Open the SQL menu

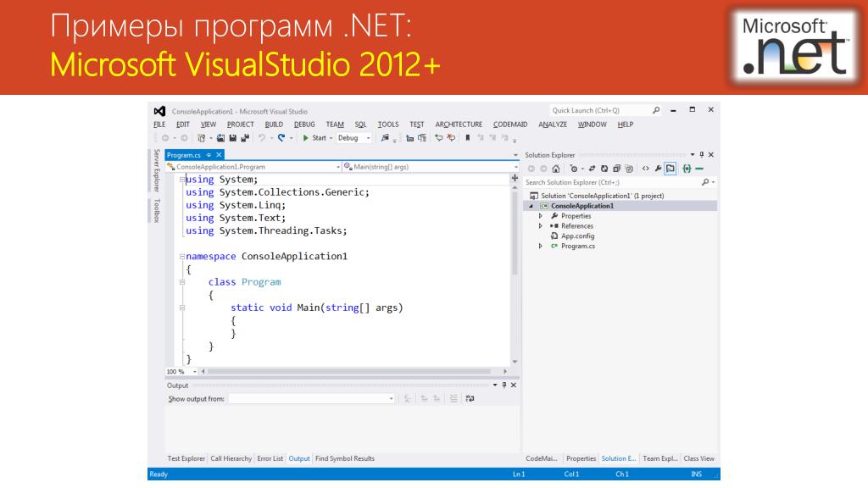coord(360,125)
